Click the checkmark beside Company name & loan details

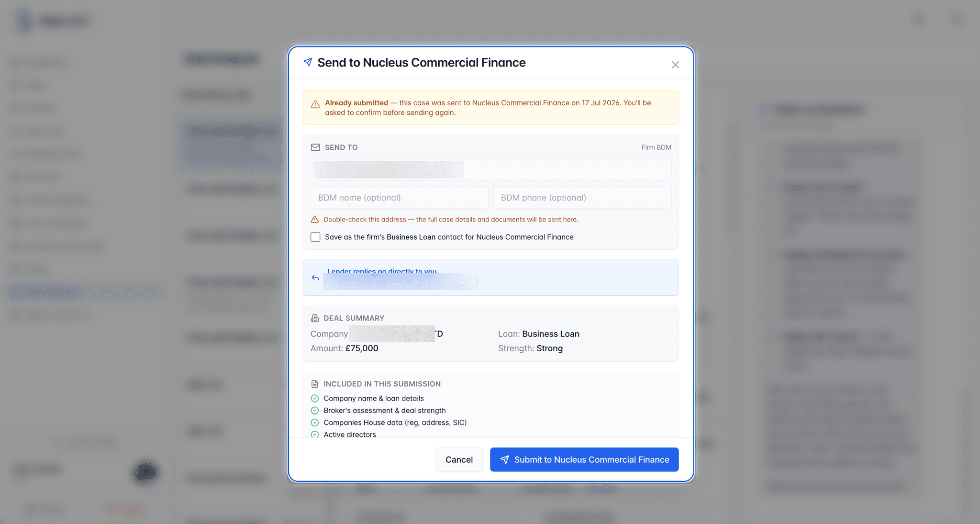[315, 398]
